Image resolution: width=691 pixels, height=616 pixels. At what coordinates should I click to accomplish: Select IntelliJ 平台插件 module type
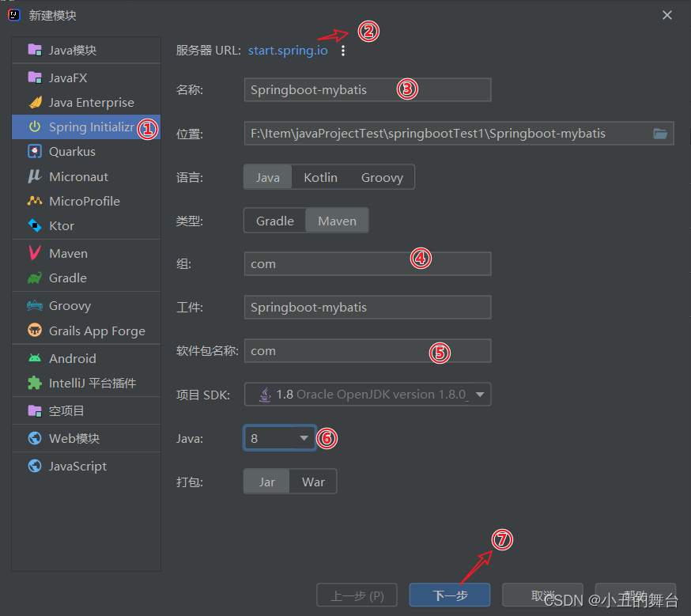86,383
